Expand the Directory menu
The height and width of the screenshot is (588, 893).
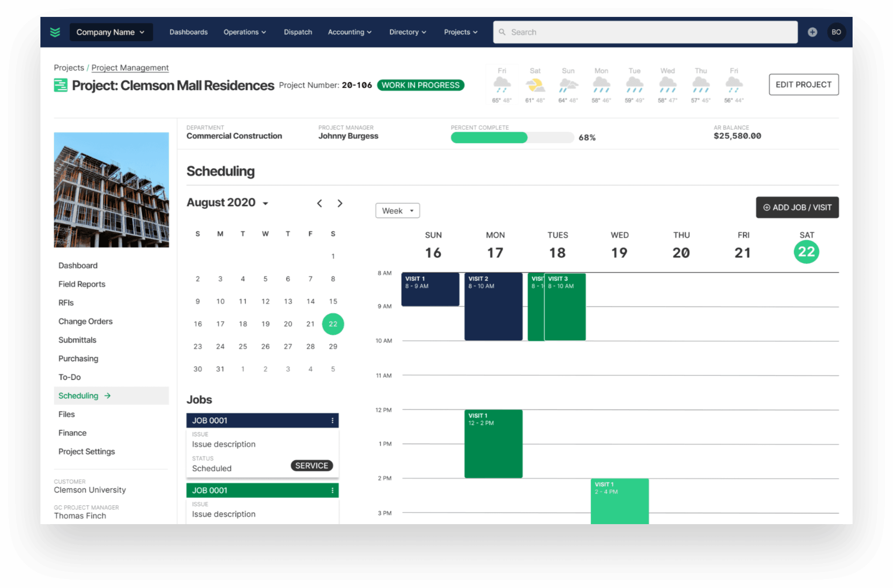(407, 32)
